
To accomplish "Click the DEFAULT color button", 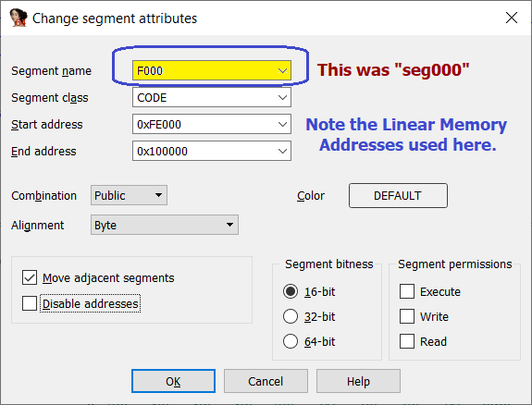I will tap(398, 196).
